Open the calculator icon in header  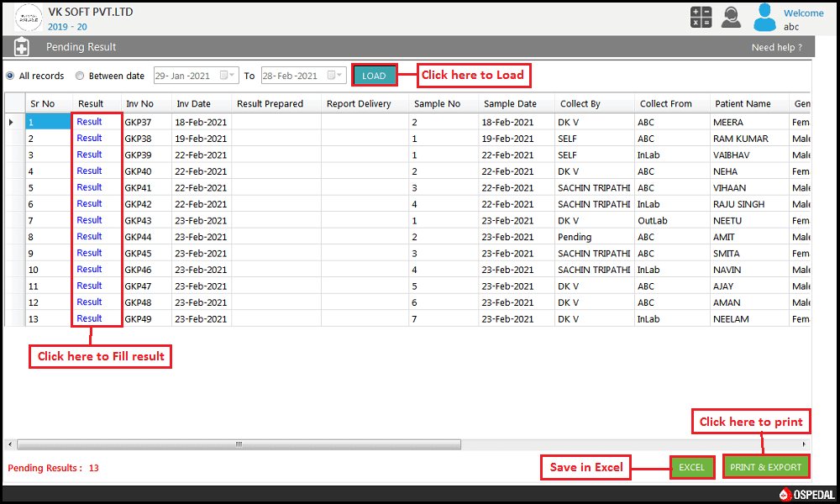tap(701, 17)
